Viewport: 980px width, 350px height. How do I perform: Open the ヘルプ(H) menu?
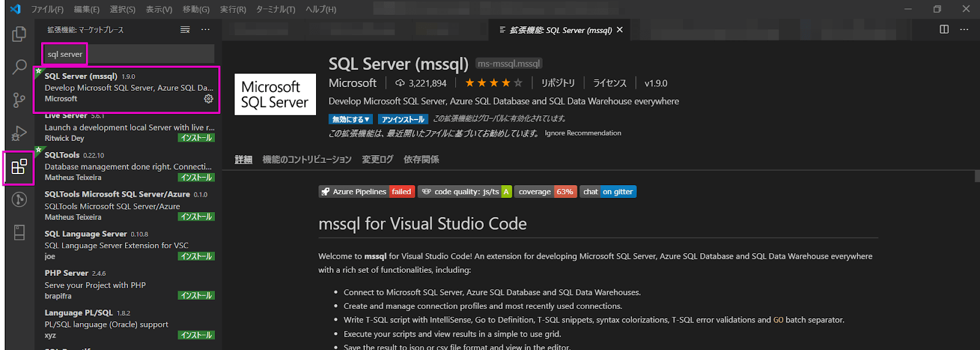(321, 9)
